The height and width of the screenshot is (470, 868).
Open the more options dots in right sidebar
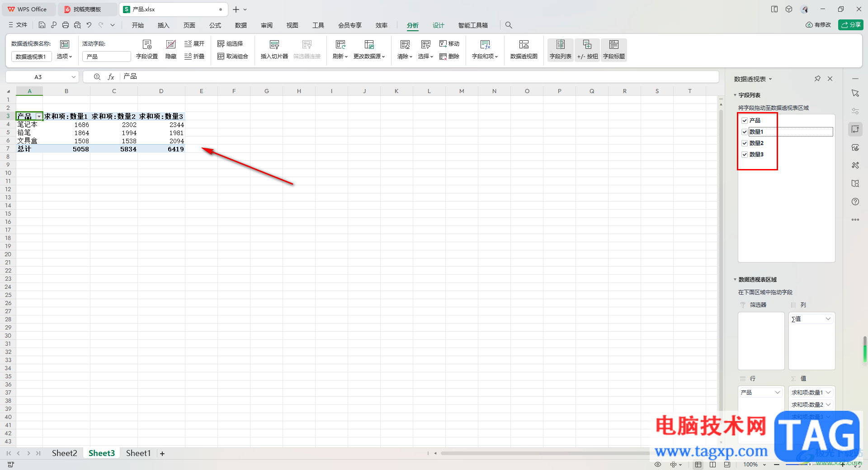point(855,220)
